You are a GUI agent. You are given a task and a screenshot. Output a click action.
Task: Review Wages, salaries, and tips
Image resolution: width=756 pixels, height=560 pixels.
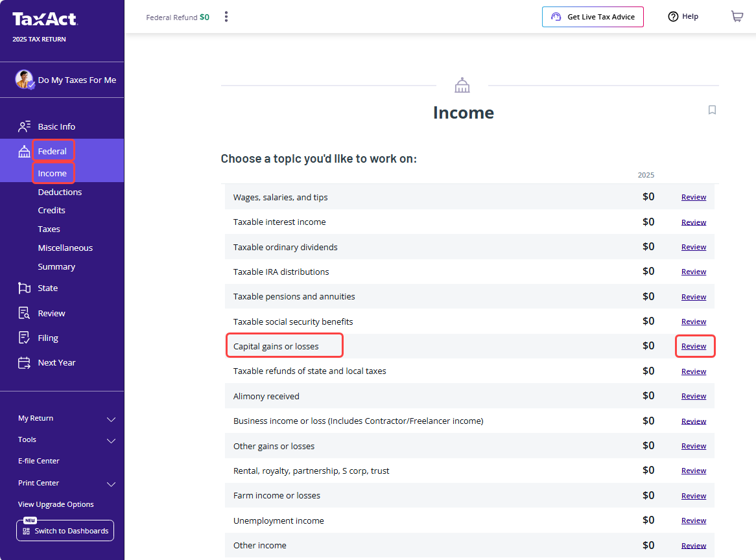[693, 197]
